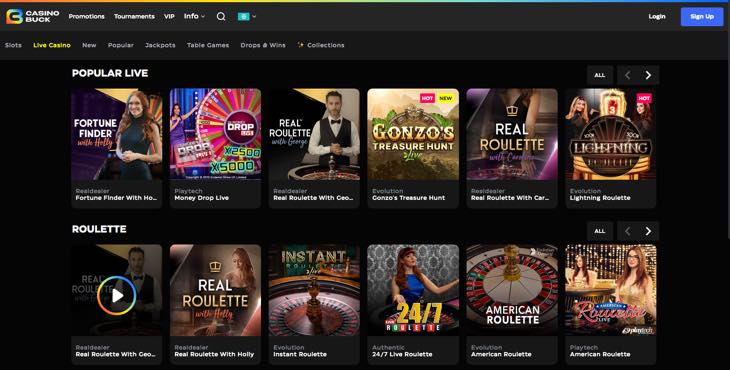Open the Popular category tab
730x370 pixels.
121,45
